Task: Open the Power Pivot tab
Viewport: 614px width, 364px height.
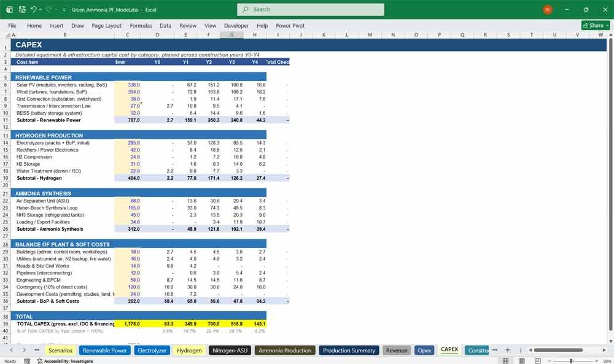Action: (290, 25)
